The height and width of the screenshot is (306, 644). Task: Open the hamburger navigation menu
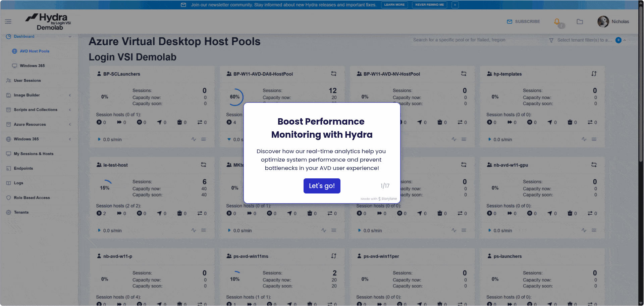click(x=8, y=21)
